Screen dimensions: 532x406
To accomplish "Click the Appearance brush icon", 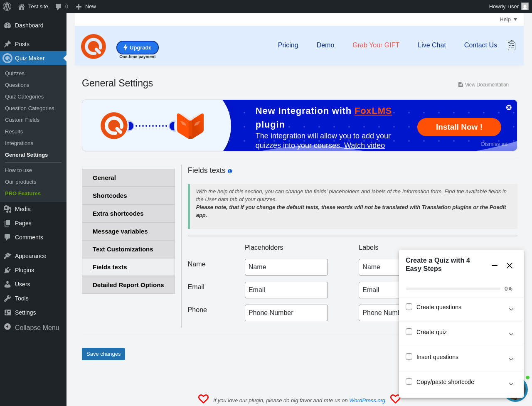I will pos(7,256).
